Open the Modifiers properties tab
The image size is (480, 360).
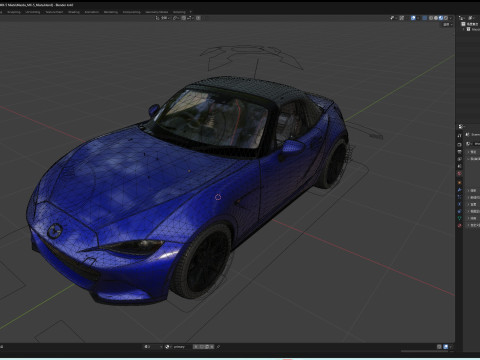[459, 190]
